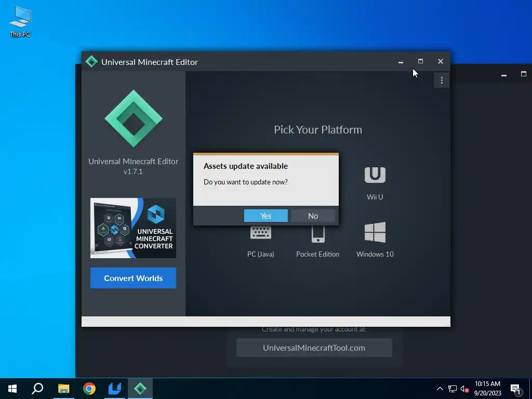Screen dimensions: 532x399
Task: Choose the Wii U platform icon
Action: click(375, 175)
